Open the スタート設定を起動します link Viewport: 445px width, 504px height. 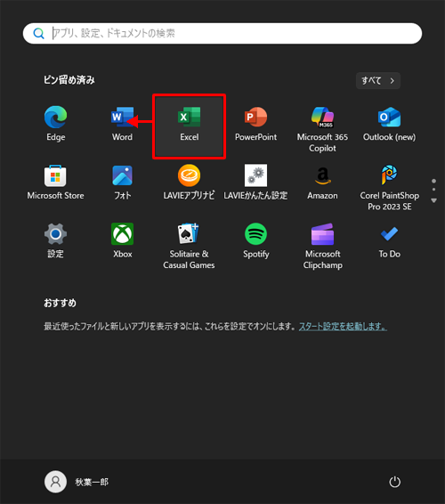pos(343,327)
